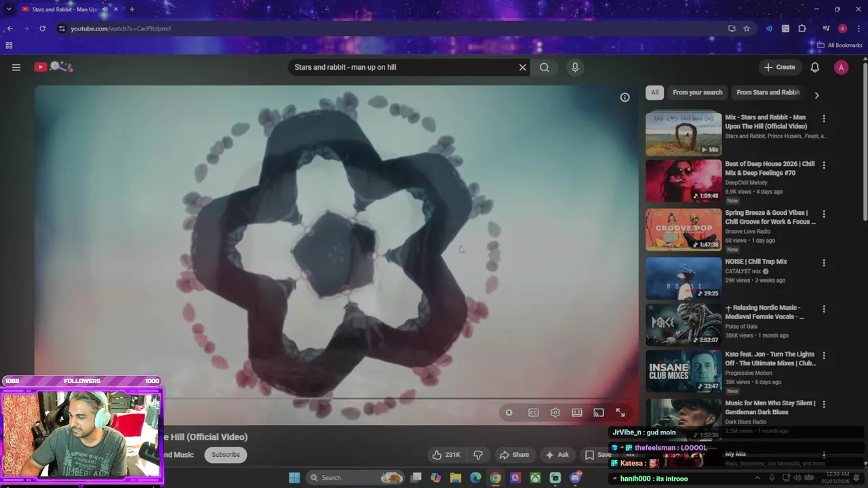The image size is (868, 488).
Task: Open Best of Deep House 2026 video
Action: (684, 181)
